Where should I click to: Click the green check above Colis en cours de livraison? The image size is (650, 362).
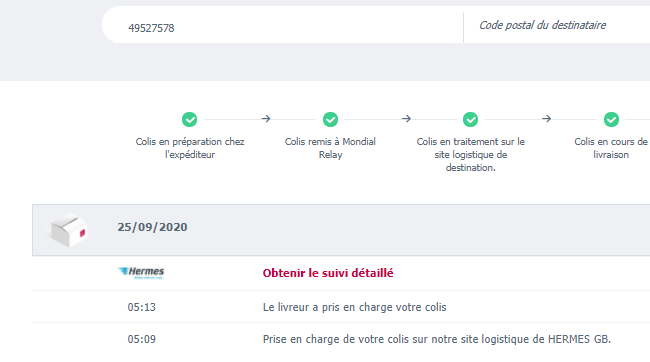tap(611, 119)
